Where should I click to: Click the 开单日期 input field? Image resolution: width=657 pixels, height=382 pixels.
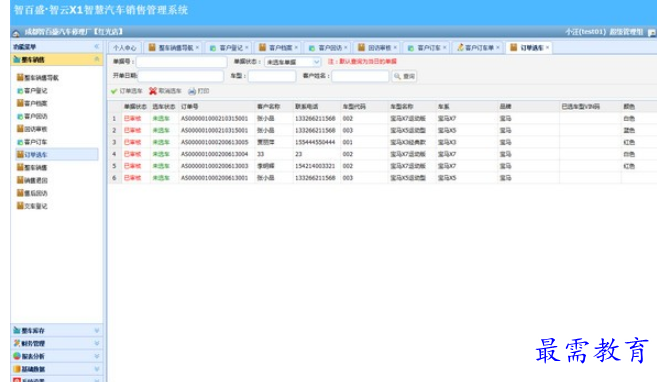[x=181, y=76]
